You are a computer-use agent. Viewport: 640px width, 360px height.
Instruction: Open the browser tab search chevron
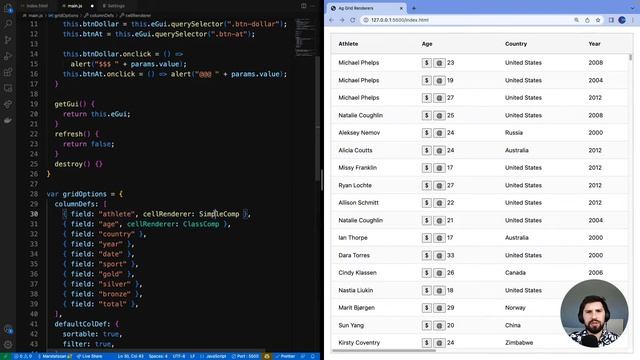point(632,8)
